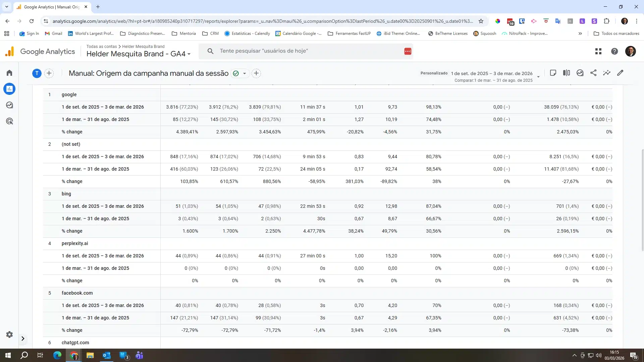Expand the left navigation panel chevron
The width and height of the screenshot is (644, 362).
tap(23, 339)
